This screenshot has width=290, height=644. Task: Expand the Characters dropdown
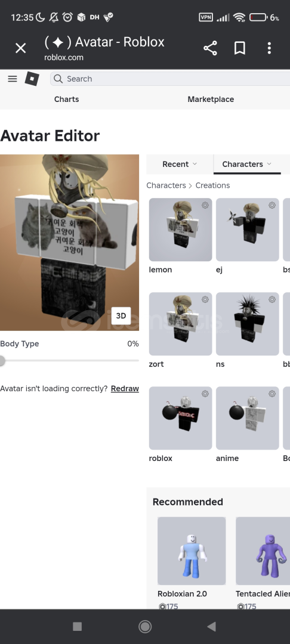click(247, 165)
